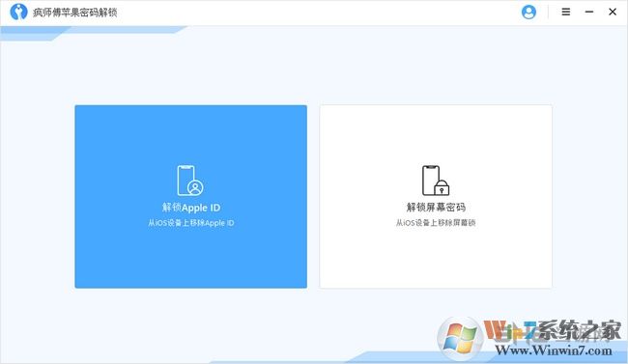628x364 pixels.
Task: Open the user account profile icon
Action: coord(528,12)
